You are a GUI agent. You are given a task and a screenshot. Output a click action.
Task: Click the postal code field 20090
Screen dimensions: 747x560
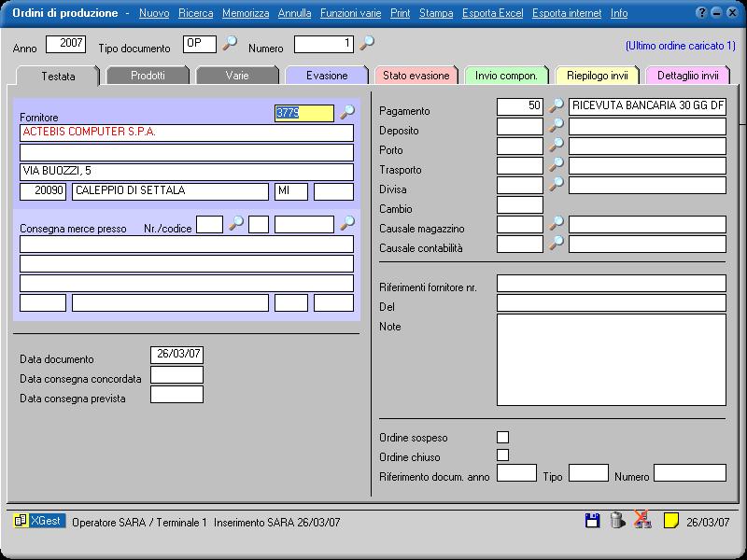click(x=43, y=191)
